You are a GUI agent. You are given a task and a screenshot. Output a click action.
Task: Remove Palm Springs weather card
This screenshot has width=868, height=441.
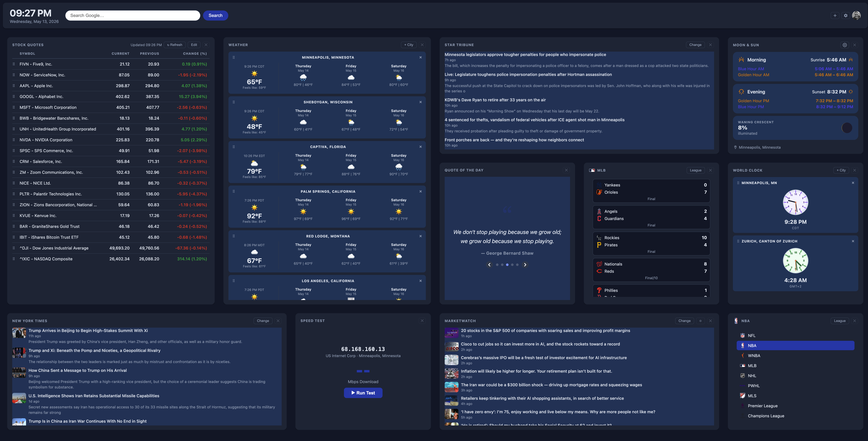[x=421, y=191]
